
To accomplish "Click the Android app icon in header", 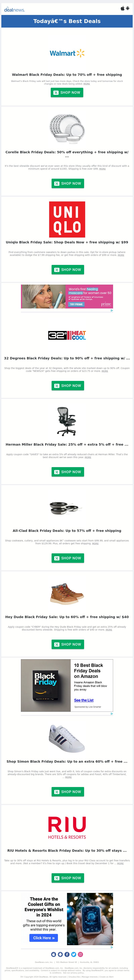I will click(127, 8).
